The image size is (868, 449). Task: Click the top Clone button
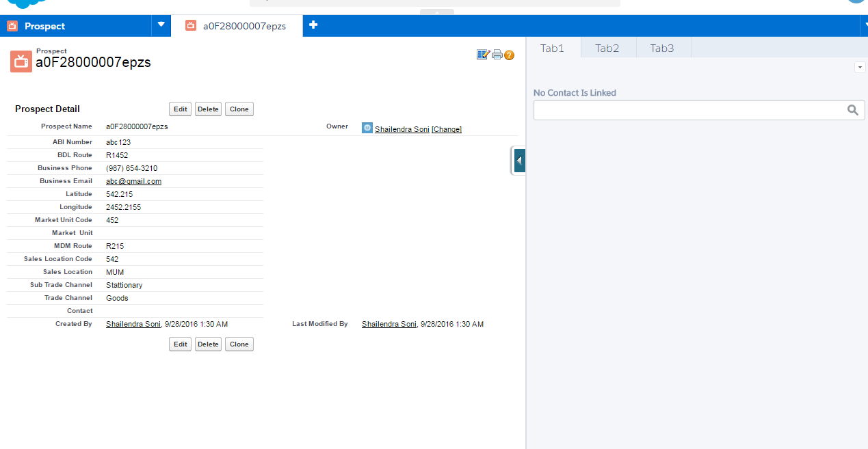pyautogui.click(x=239, y=109)
